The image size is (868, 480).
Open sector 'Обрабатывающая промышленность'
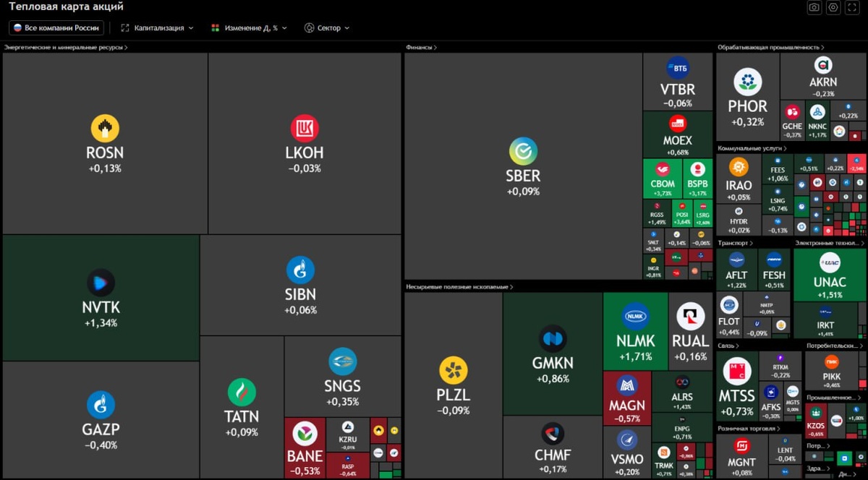771,47
